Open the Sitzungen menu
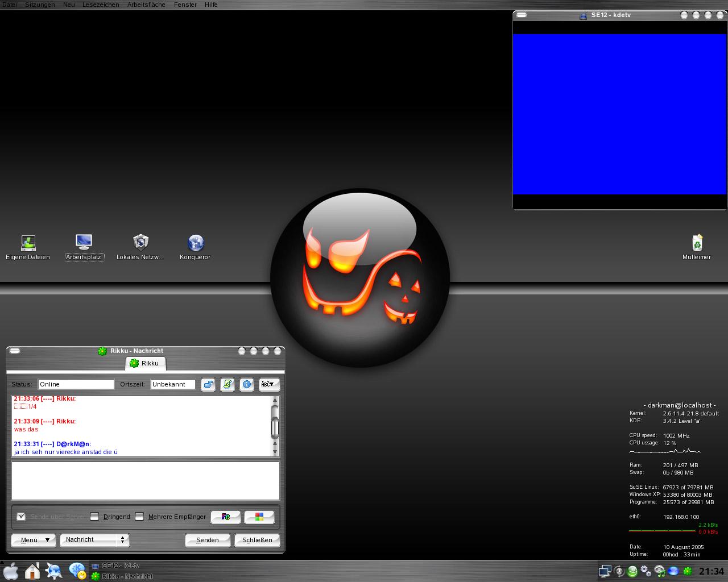Image resolution: width=728 pixels, height=582 pixels. click(40, 5)
